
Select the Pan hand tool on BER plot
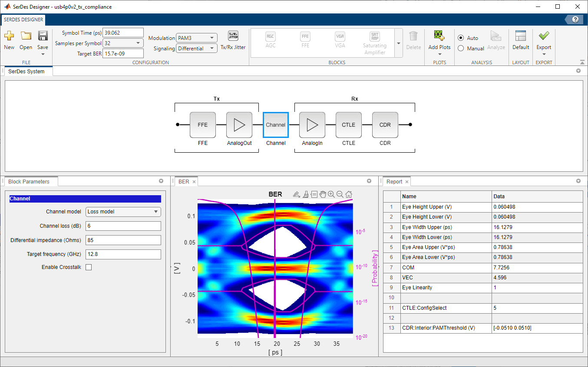point(323,194)
